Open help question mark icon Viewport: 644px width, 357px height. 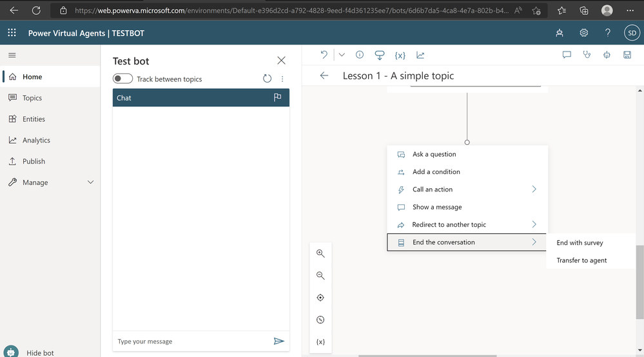[x=608, y=33]
